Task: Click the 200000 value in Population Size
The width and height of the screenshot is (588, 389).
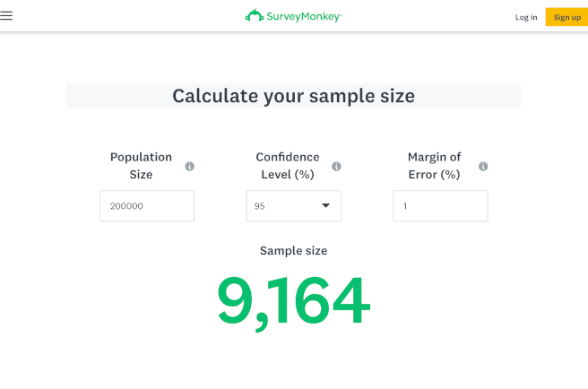Action: [x=127, y=206]
